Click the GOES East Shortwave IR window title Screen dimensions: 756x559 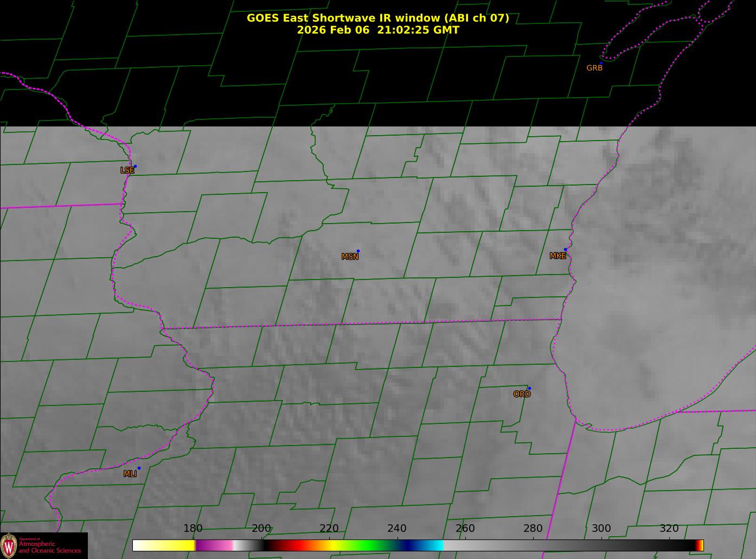click(378, 18)
